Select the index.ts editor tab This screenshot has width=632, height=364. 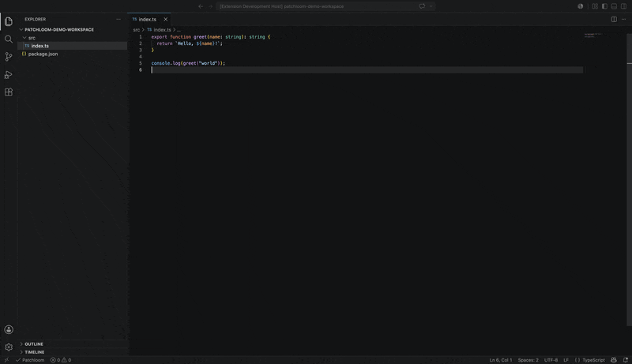point(147,19)
